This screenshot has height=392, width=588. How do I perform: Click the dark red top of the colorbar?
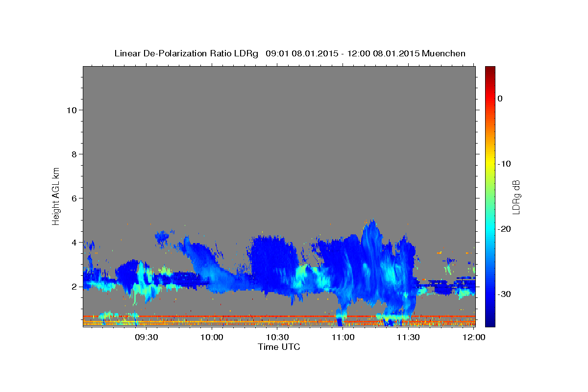point(490,70)
